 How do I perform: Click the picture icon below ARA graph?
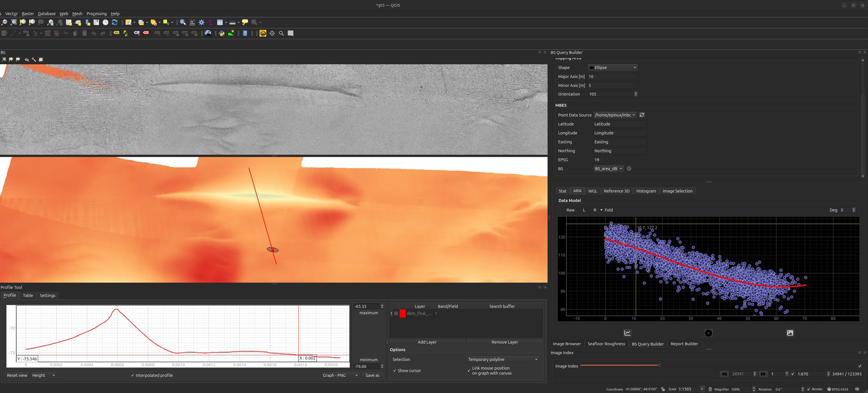click(x=790, y=333)
